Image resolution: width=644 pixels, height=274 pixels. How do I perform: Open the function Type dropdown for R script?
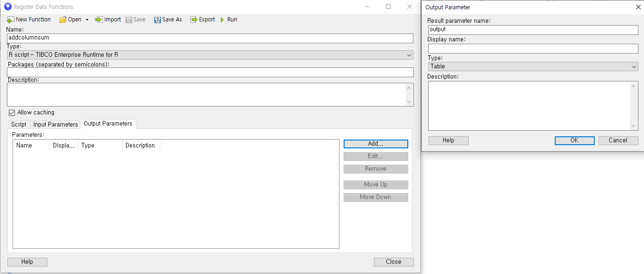coord(210,55)
